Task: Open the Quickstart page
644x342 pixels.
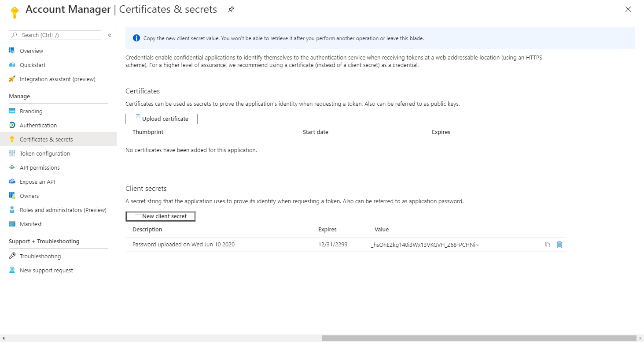Action: [x=33, y=65]
